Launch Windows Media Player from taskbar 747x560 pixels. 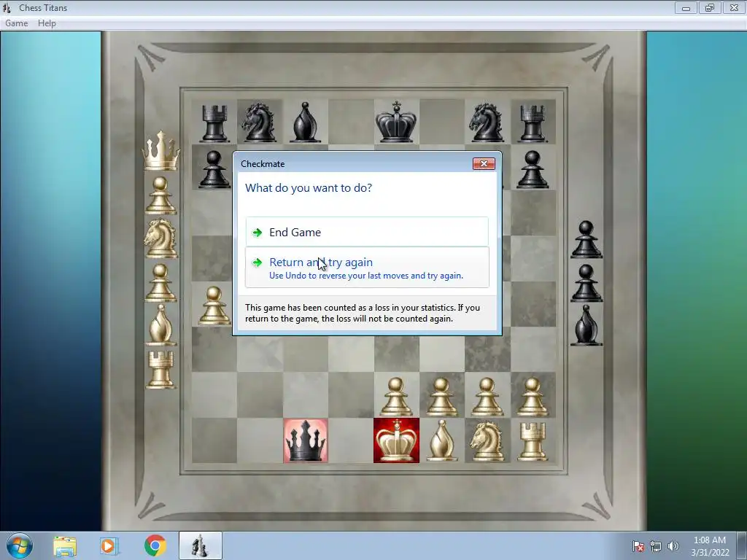click(x=109, y=546)
